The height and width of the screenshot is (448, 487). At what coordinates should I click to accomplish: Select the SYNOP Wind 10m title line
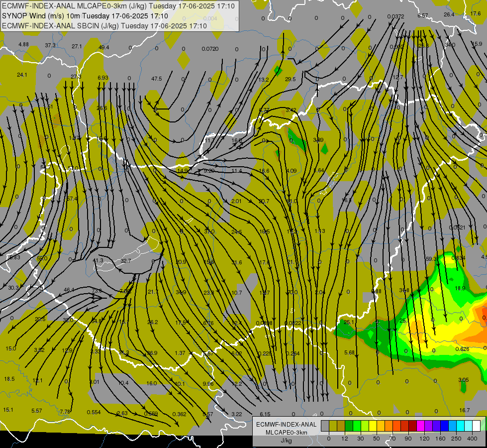(x=85, y=16)
